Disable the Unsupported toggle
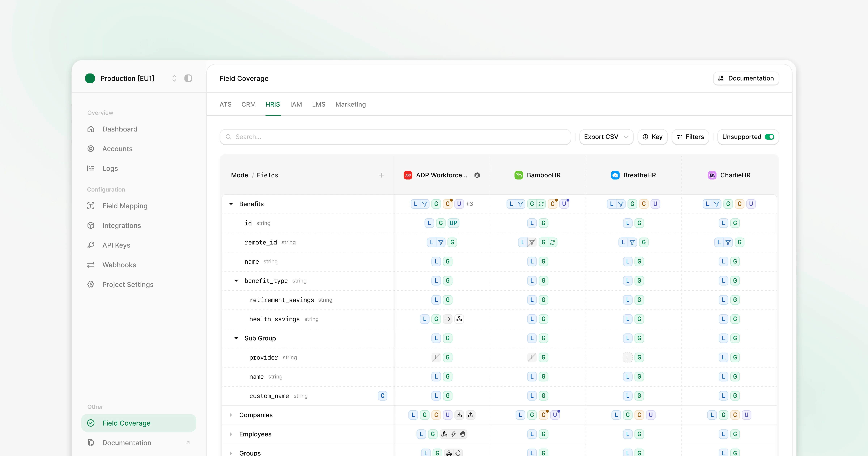This screenshot has width=868, height=456. 770,137
